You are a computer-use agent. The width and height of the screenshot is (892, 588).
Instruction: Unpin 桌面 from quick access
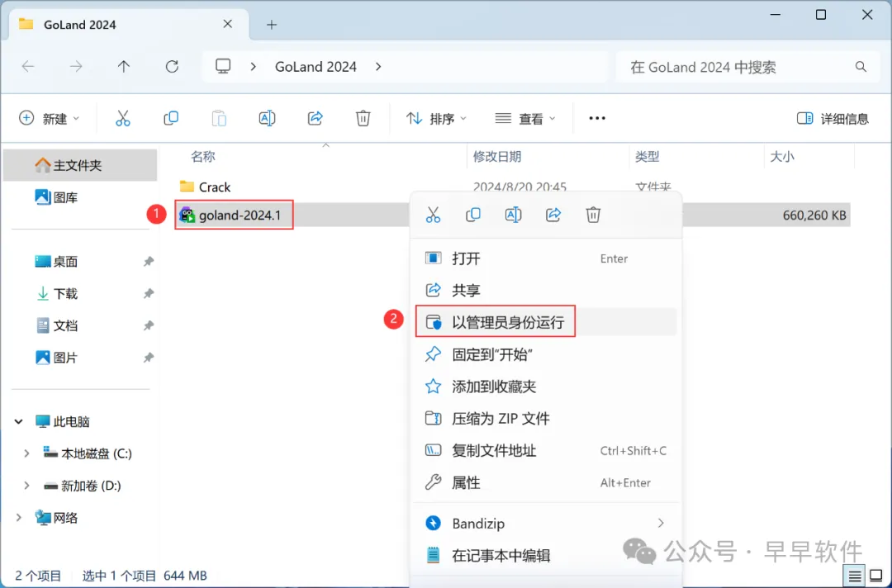[x=149, y=262]
